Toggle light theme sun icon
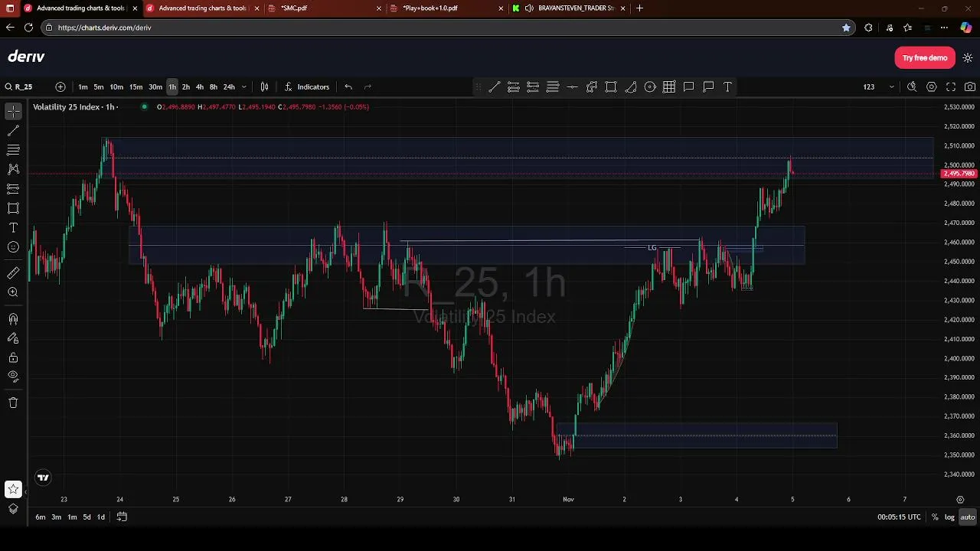 (x=968, y=58)
